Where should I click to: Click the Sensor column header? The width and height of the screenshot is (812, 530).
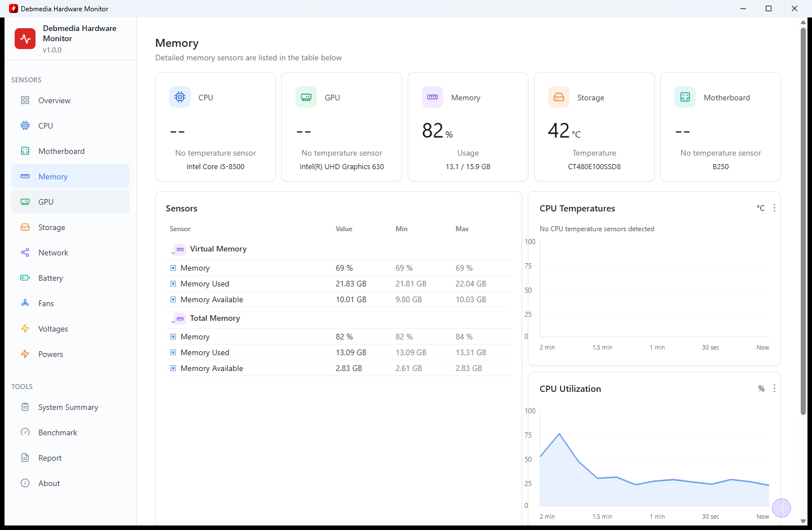point(180,229)
